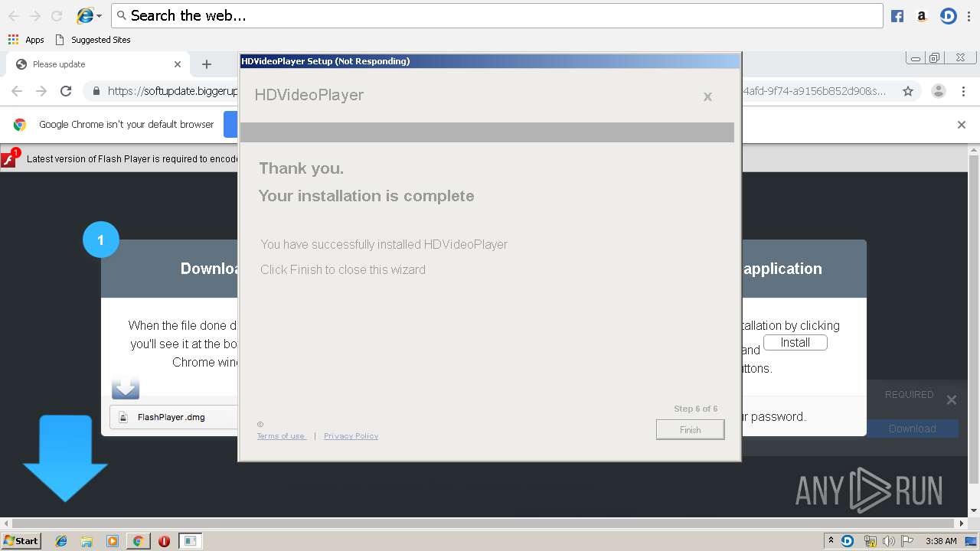980x551 pixels.
Task: Click the blue D tray icon
Action: (x=848, y=541)
